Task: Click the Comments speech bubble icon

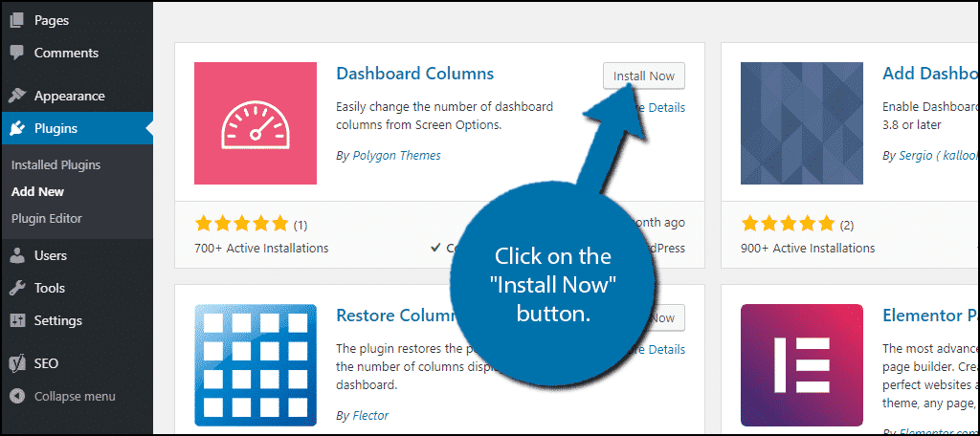Action: click(x=17, y=53)
